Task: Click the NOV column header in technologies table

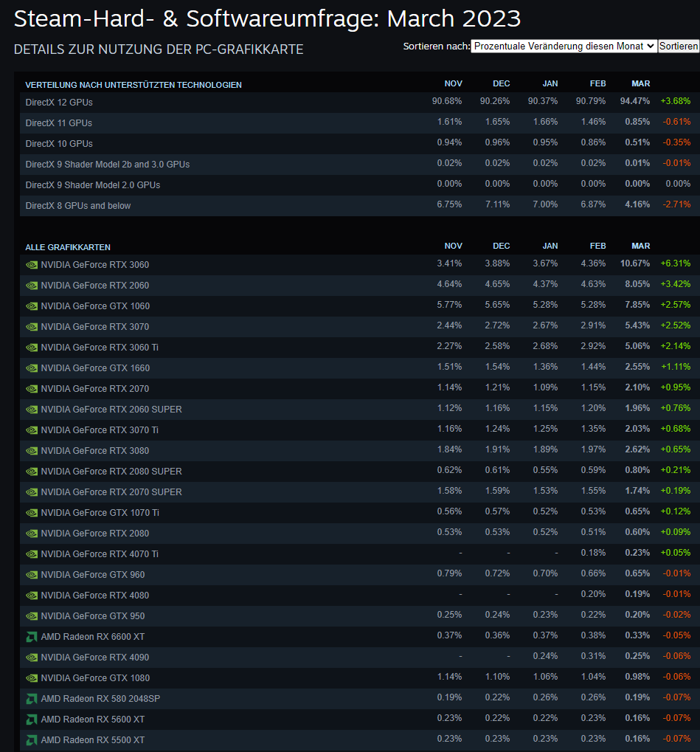Action: pyautogui.click(x=453, y=83)
